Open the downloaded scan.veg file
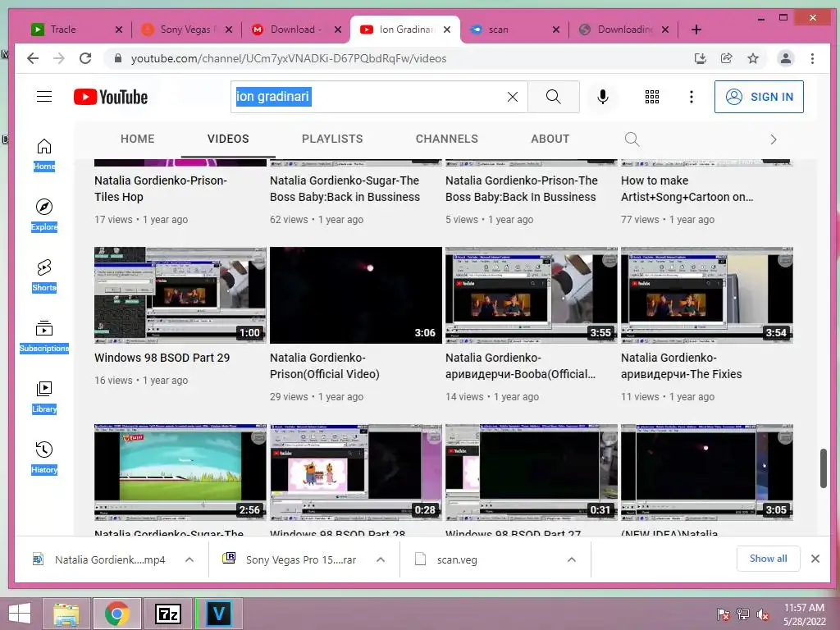 point(456,559)
